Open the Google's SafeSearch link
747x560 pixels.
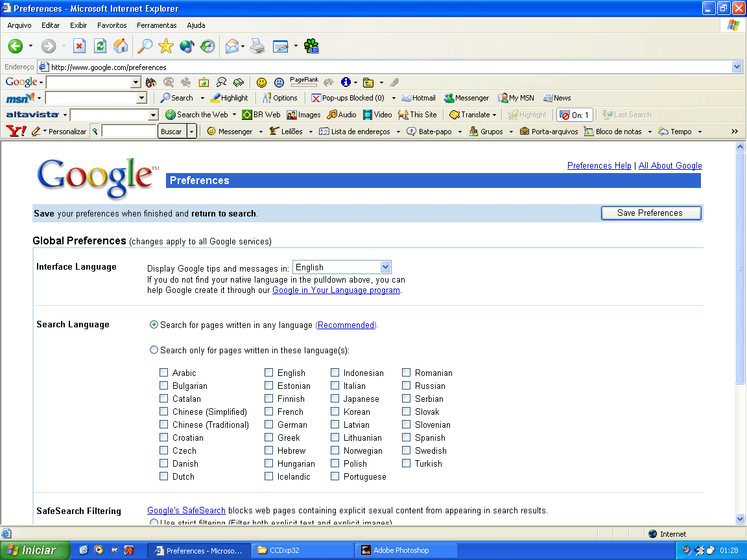pyautogui.click(x=186, y=510)
